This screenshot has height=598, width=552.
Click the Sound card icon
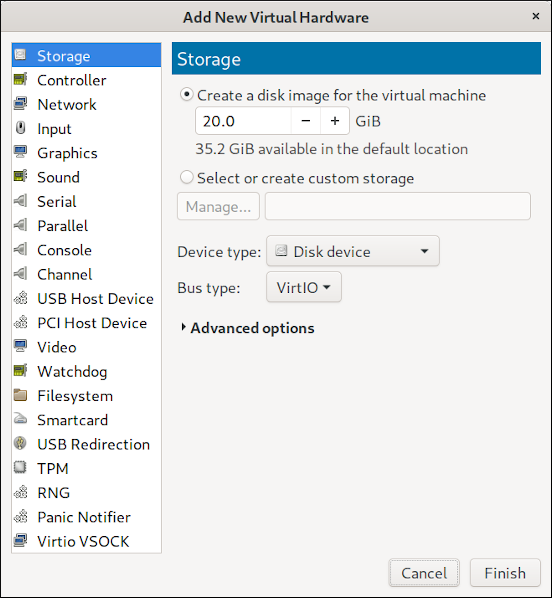pyautogui.click(x=20, y=177)
